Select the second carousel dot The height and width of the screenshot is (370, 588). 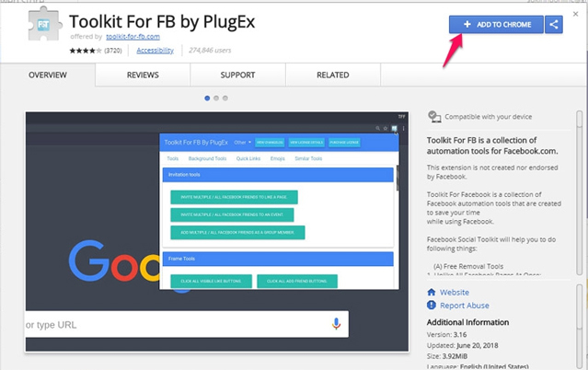coord(216,98)
